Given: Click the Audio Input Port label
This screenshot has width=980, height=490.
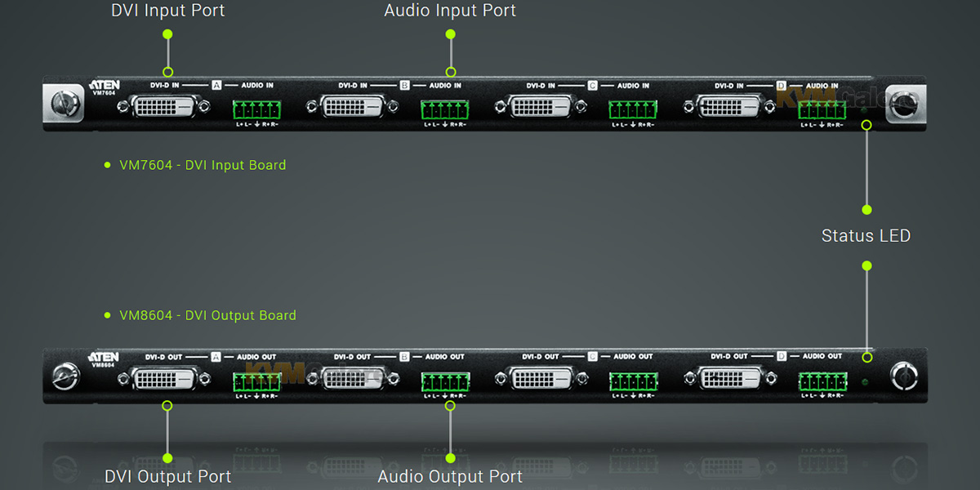Looking at the screenshot, I should (450, 11).
